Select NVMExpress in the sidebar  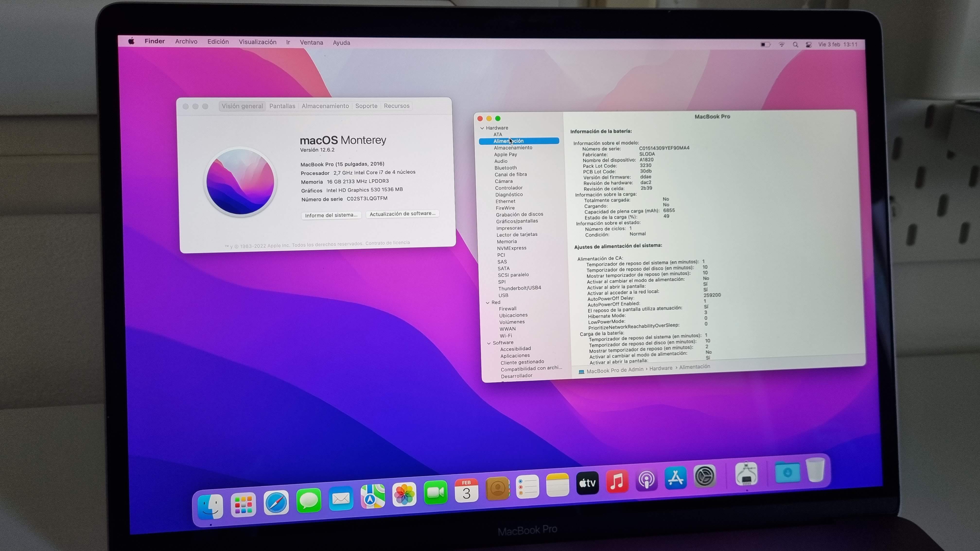coord(512,248)
